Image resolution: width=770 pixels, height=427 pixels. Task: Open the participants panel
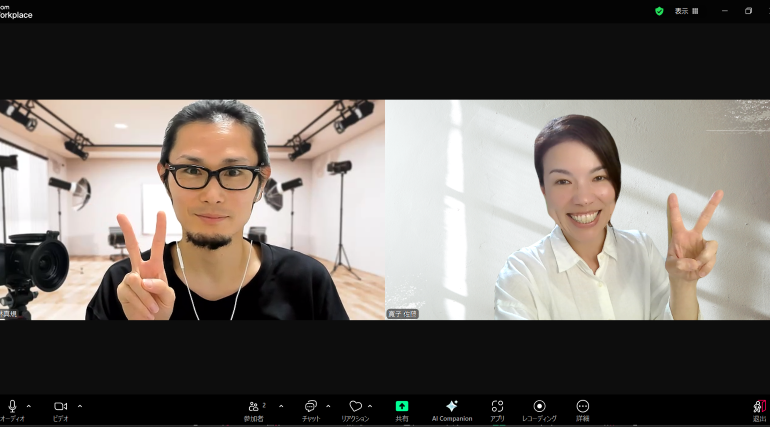(x=255, y=407)
